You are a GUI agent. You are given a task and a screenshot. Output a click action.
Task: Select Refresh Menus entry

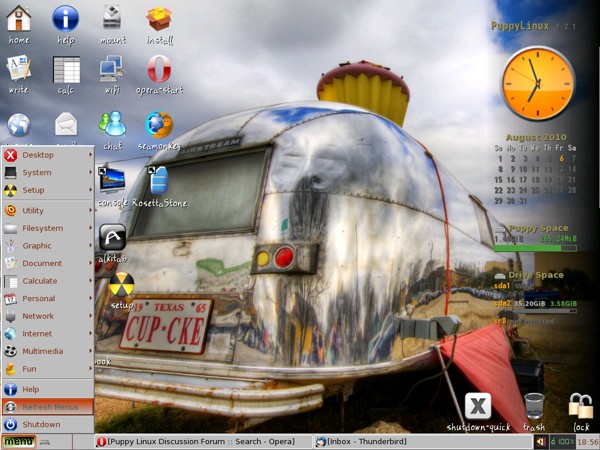[x=48, y=407]
